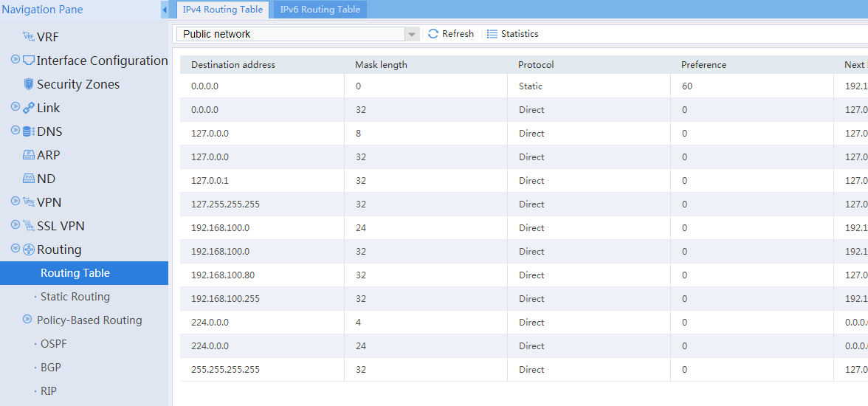The height and width of the screenshot is (406, 868).
Task: Click the Statistics list icon
Action: [492, 34]
